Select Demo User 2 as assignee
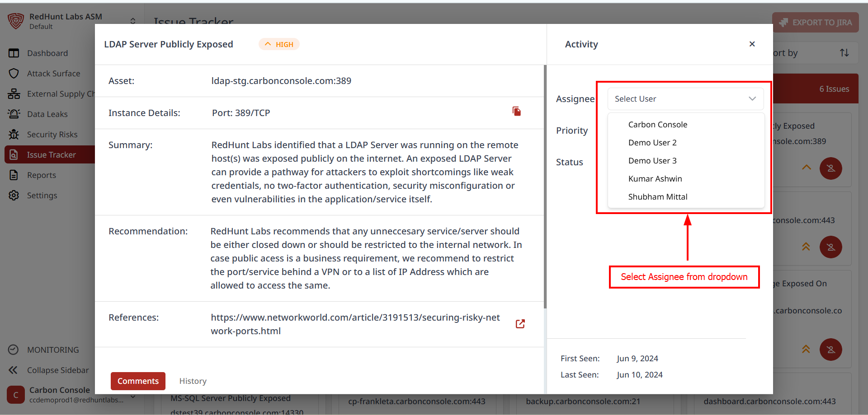This screenshot has width=868, height=415. point(686,143)
